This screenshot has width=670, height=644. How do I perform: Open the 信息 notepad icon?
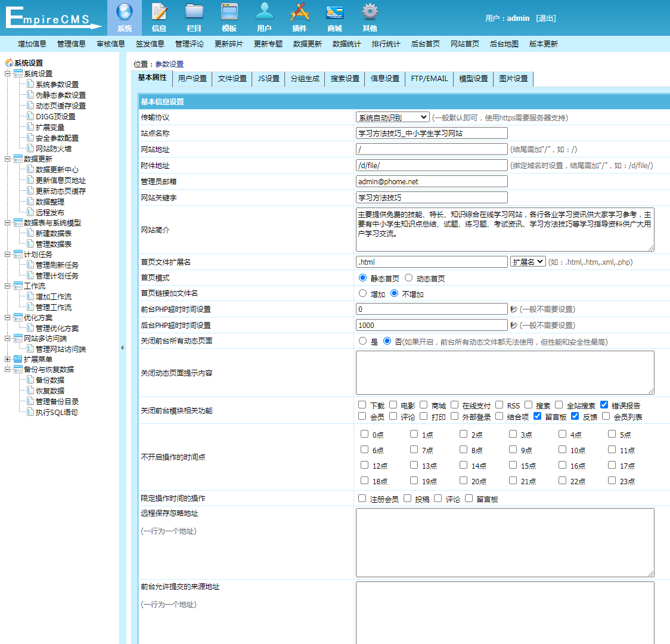pos(159,12)
